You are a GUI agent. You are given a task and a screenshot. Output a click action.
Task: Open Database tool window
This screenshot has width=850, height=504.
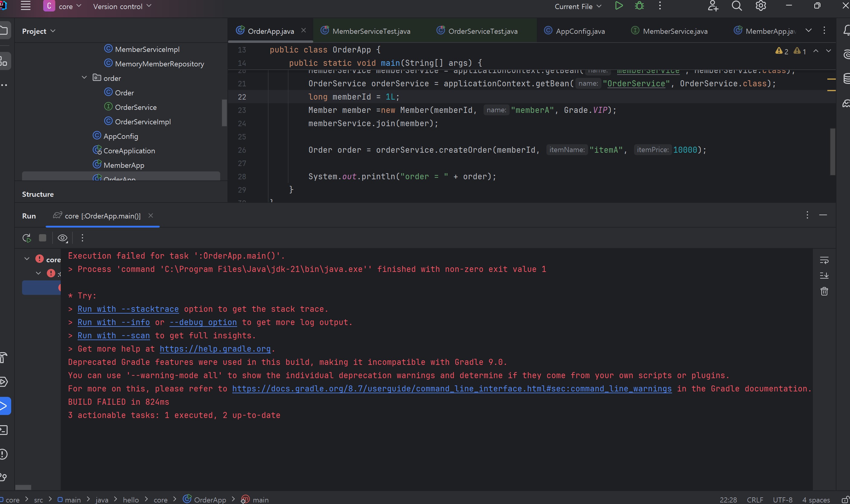847,78
